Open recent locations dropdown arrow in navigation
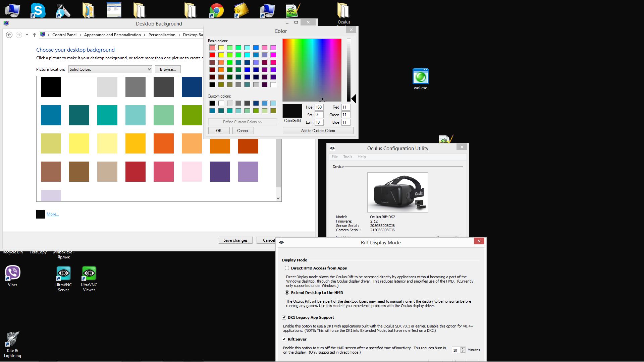644x362 pixels. (27, 35)
